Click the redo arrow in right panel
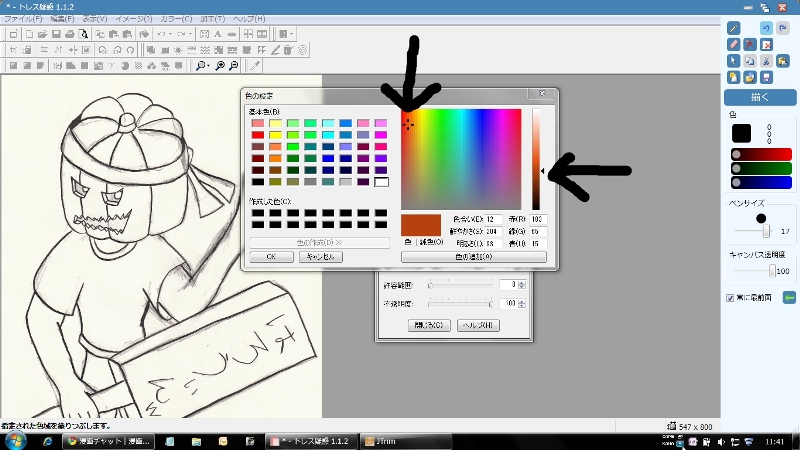 (783, 28)
